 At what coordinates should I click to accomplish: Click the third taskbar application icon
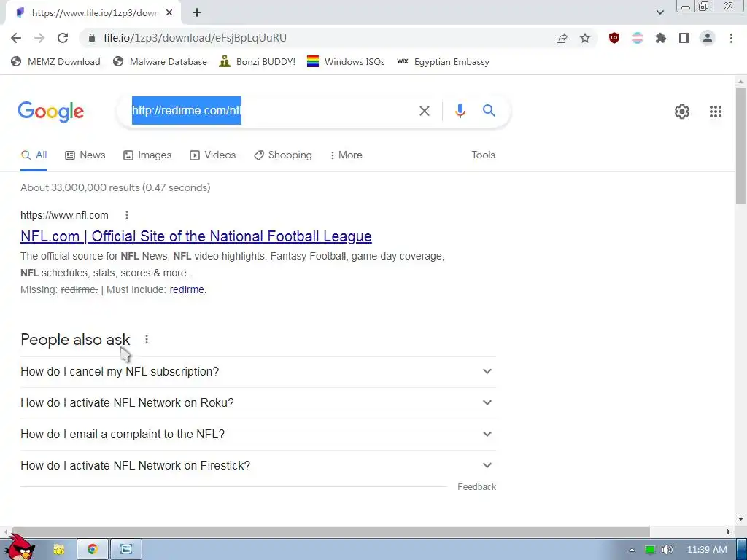pyautogui.click(x=125, y=550)
